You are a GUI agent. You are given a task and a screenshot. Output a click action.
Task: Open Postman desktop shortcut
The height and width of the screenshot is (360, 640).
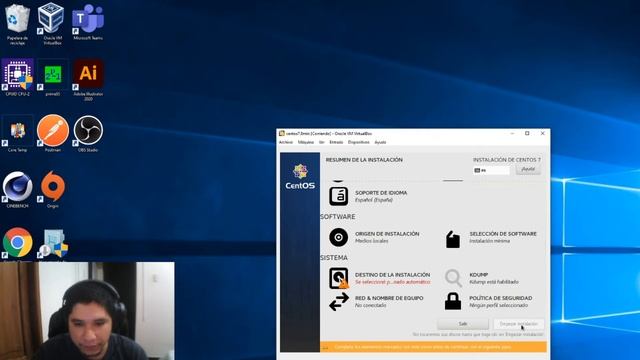click(x=53, y=133)
